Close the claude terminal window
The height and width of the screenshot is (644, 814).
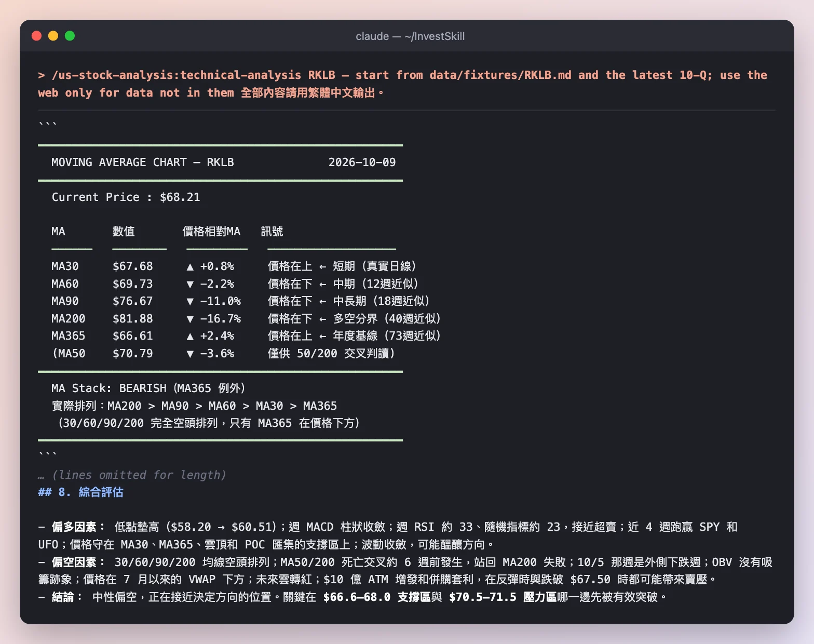click(x=36, y=36)
